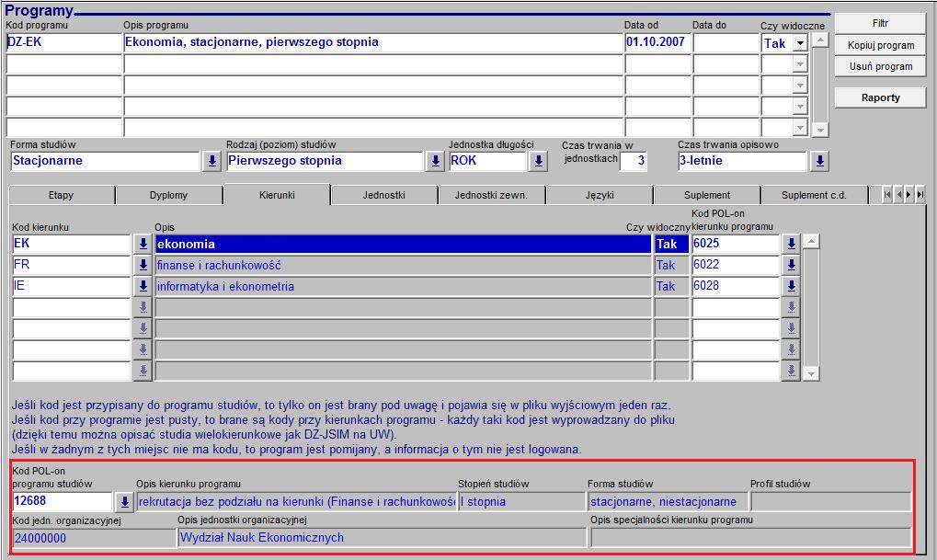This screenshot has height=560, width=937.
Task: Show previous tabs with the left arrow
Action: [x=898, y=194]
